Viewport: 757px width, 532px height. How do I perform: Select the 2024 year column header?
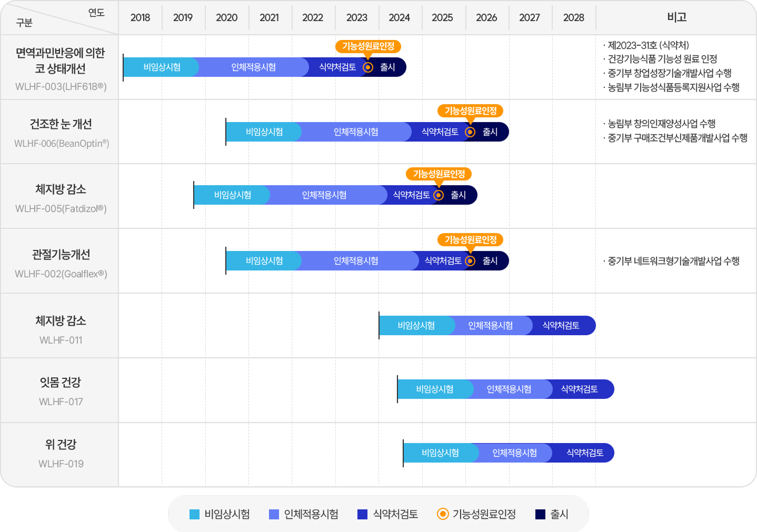click(x=399, y=17)
